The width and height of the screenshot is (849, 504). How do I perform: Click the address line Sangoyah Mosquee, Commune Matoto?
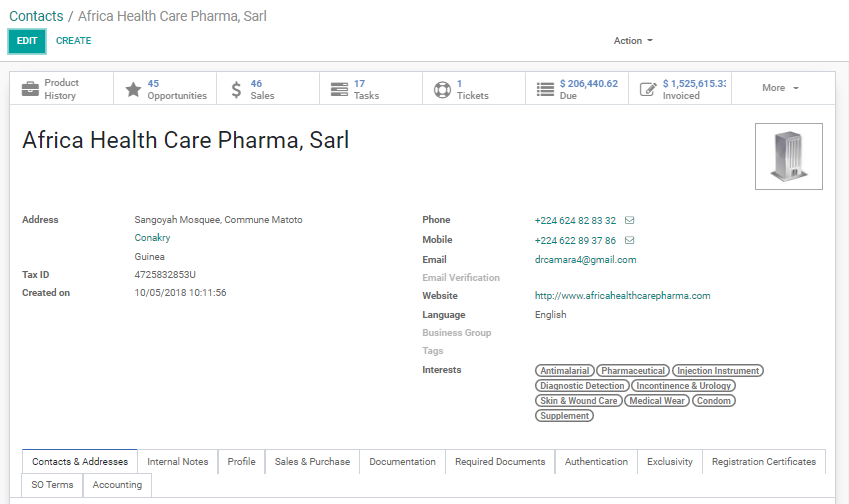(x=218, y=220)
